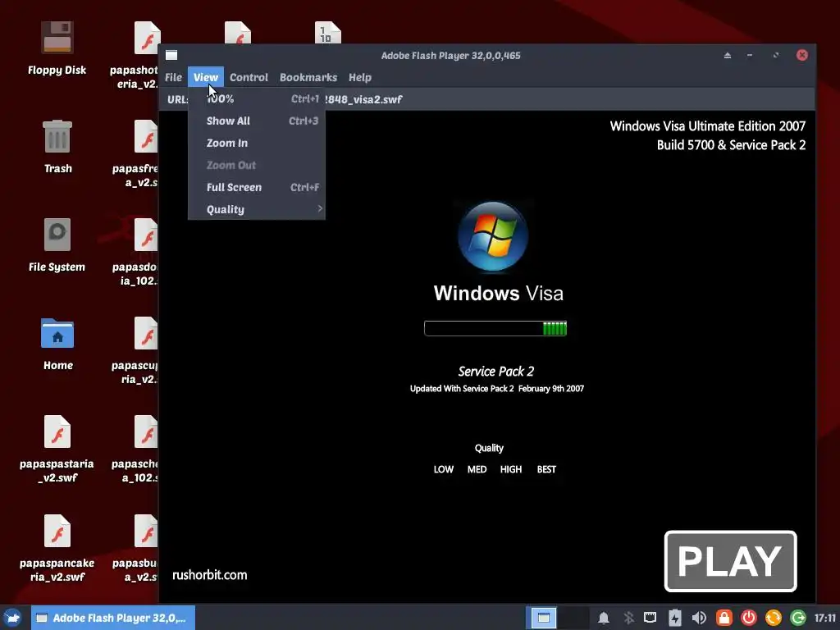Click the rushorbit.com link
Image resolution: width=840 pixels, height=630 pixels.
[x=209, y=575]
